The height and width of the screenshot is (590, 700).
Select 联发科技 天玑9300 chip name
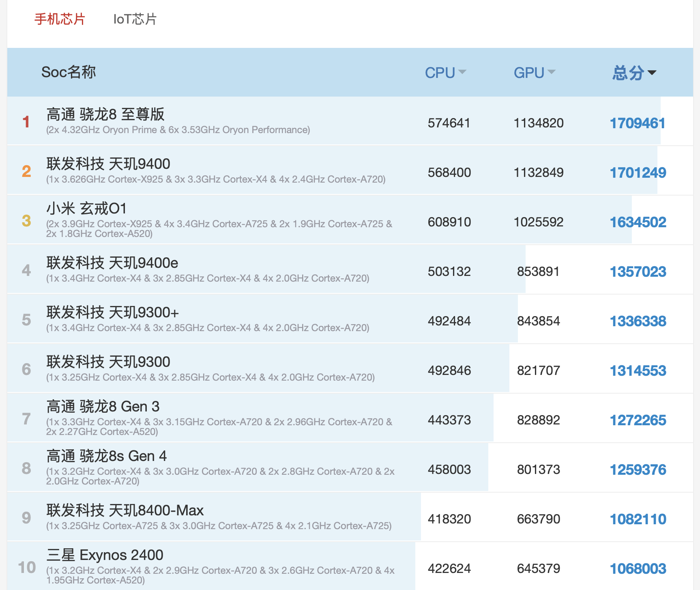[108, 362]
